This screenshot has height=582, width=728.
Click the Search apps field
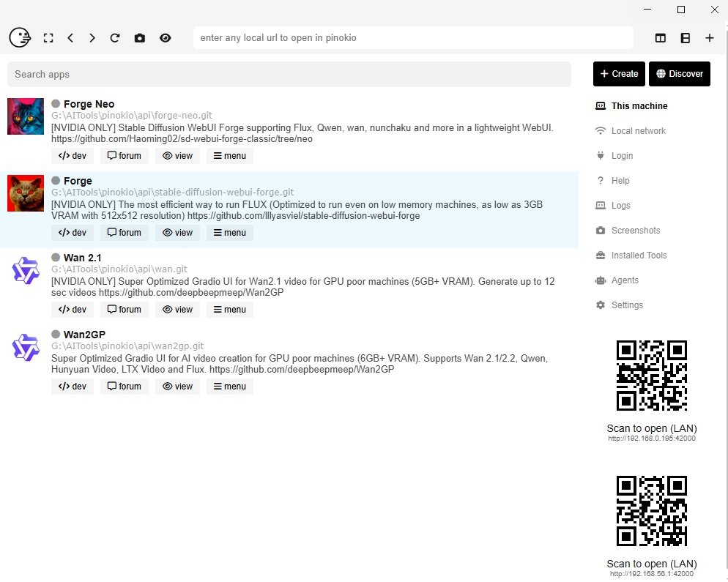pos(289,75)
